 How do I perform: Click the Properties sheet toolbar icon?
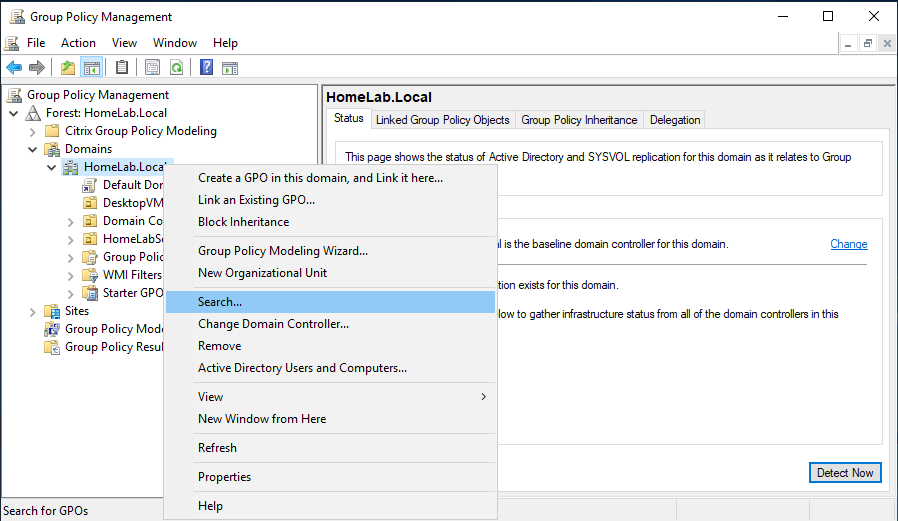(152, 68)
